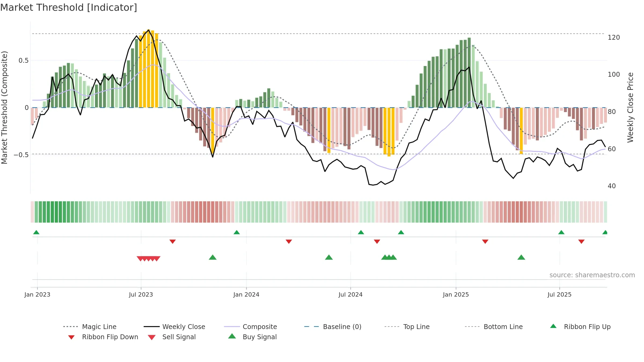Click the 60 price tick label
This screenshot has width=644, height=362.
pyautogui.click(x=612, y=149)
